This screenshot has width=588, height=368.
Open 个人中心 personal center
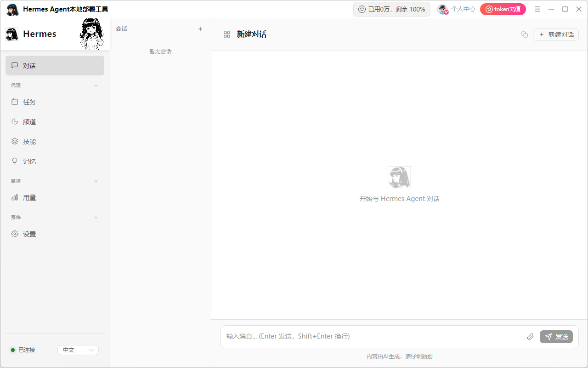tap(456, 9)
